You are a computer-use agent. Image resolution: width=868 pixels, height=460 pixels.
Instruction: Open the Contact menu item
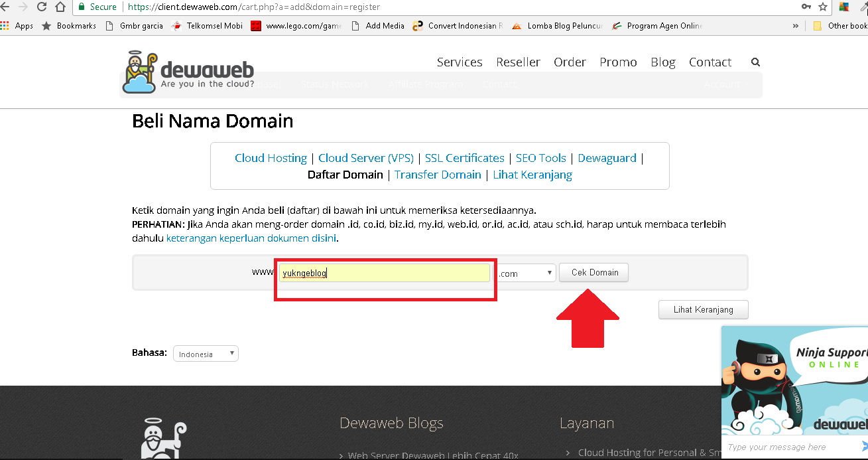coord(710,62)
